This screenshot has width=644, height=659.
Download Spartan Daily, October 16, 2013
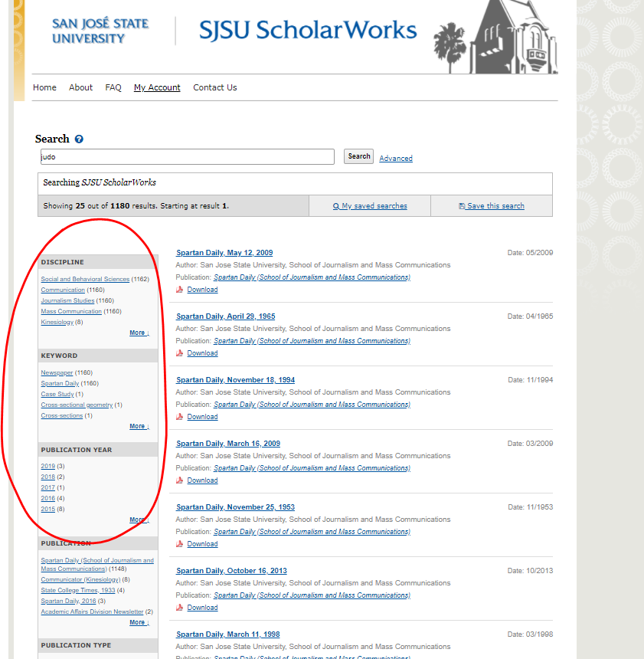[202, 608]
